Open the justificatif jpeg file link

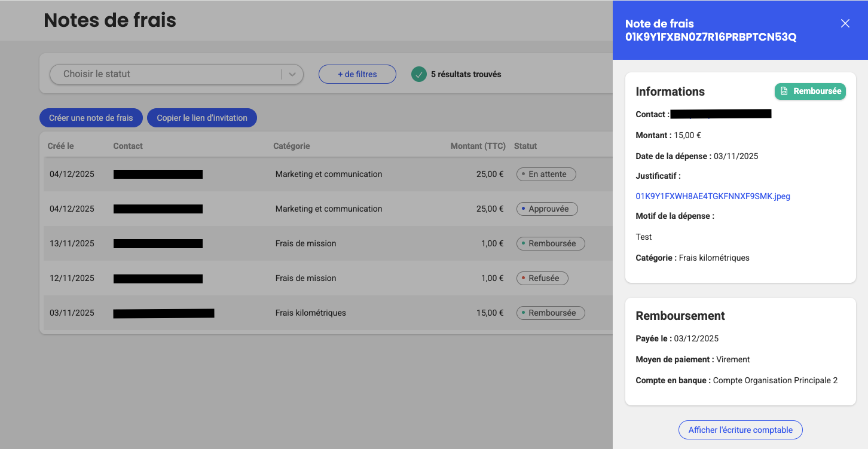[713, 196]
